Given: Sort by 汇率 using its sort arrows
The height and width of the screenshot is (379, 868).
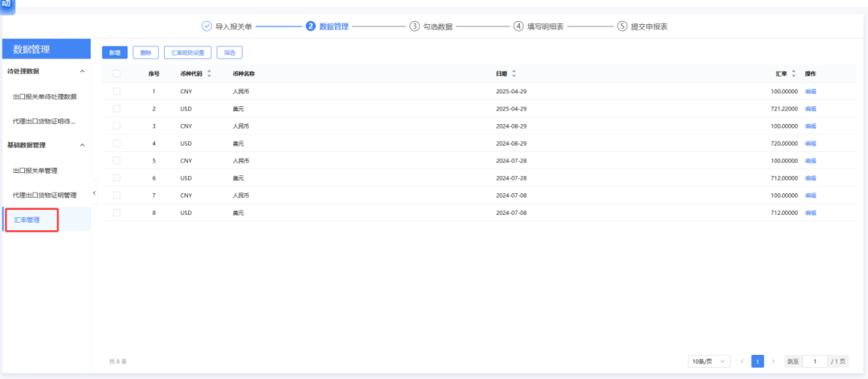Looking at the screenshot, I should 793,74.
